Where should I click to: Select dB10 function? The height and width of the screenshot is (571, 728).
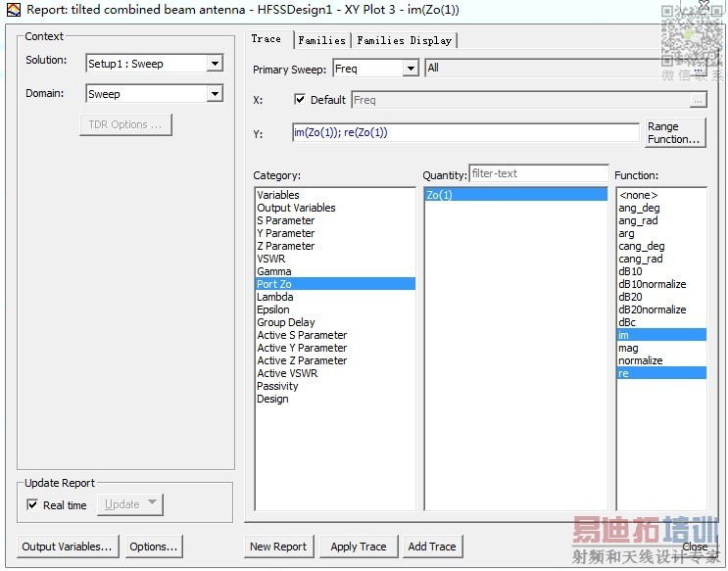coord(661,271)
